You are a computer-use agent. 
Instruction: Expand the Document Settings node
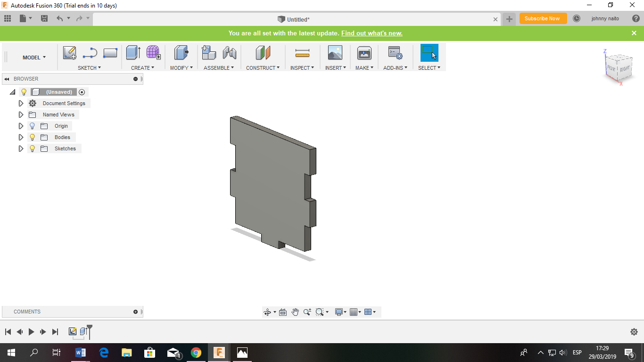tap(21, 103)
